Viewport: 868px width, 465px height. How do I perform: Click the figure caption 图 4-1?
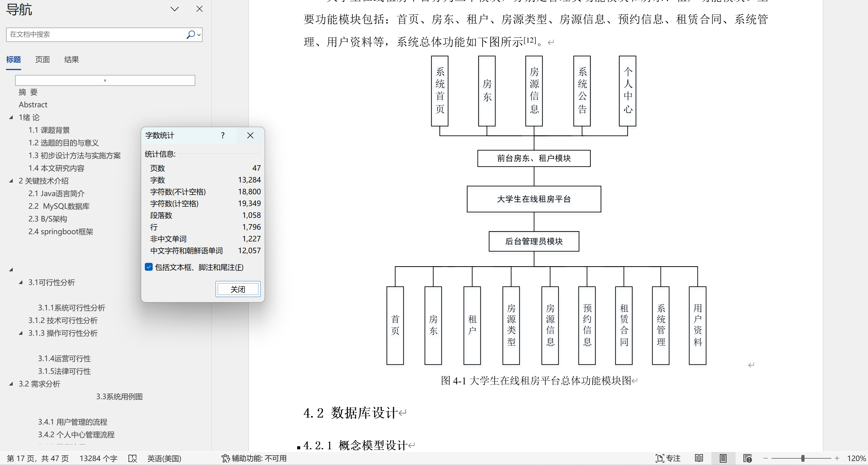point(536,381)
